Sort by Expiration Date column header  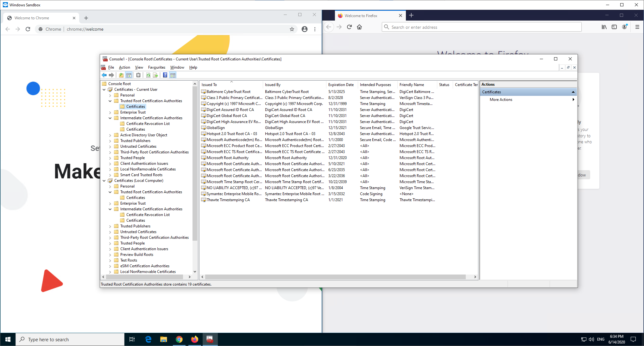[x=341, y=85]
